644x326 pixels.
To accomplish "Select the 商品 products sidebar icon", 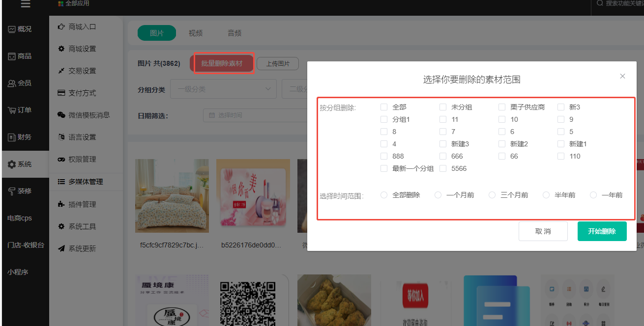I will click(12, 56).
